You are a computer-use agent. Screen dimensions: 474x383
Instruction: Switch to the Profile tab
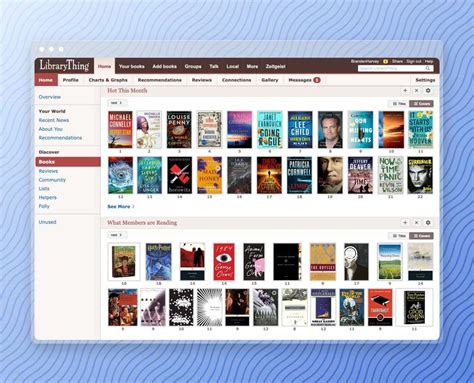coord(71,80)
